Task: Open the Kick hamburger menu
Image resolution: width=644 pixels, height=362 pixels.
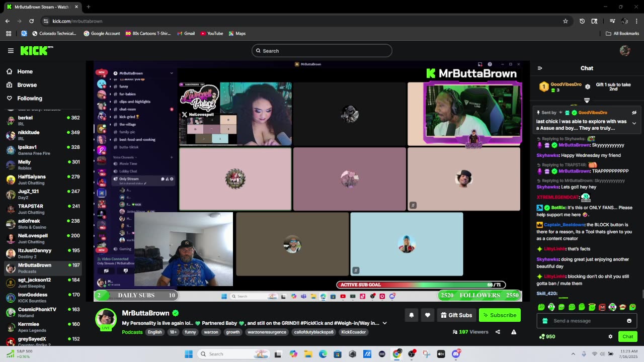Action: (x=11, y=51)
